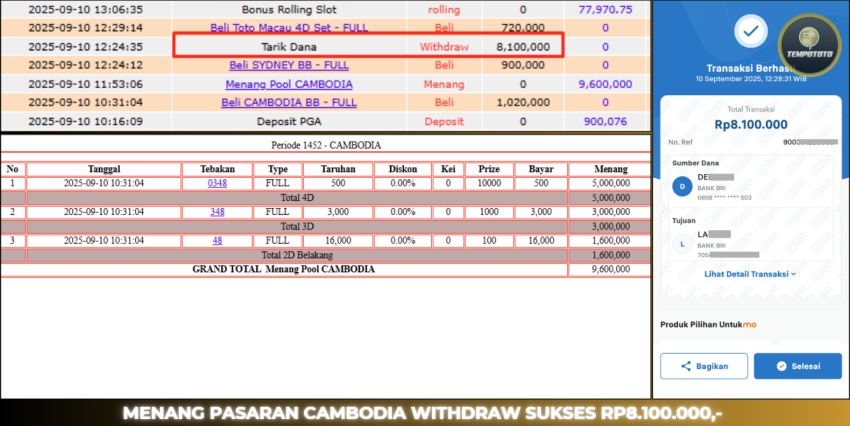
Task: Click the Tempototo logo badge
Action: tap(809, 45)
